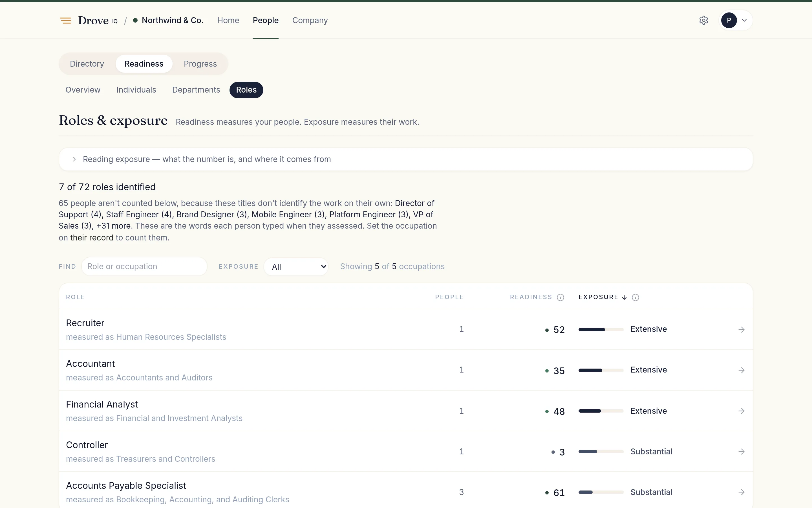
Task: Open the Individuals sub-tab
Action: tap(136, 90)
